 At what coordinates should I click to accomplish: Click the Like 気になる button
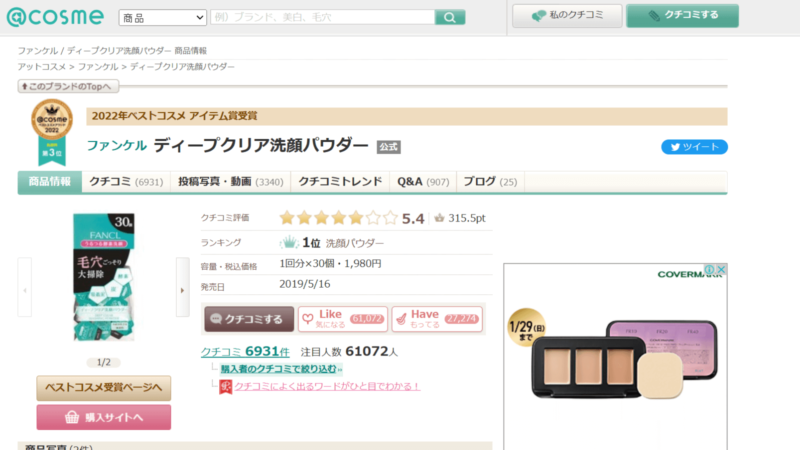click(343, 319)
